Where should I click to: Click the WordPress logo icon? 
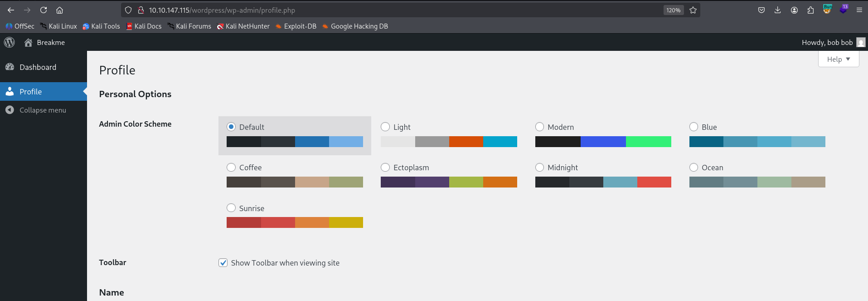pyautogui.click(x=10, y=43)
